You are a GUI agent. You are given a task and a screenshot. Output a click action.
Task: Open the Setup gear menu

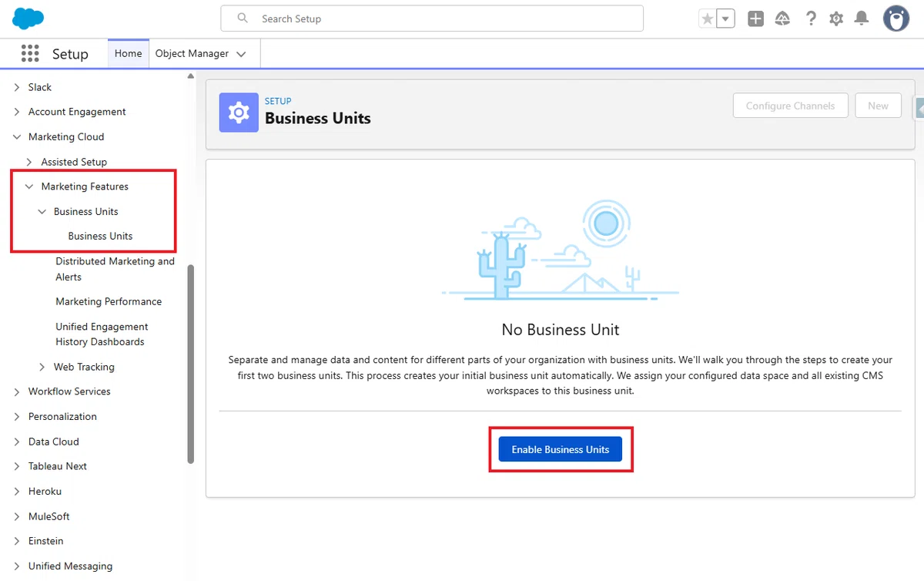point(836,19)
